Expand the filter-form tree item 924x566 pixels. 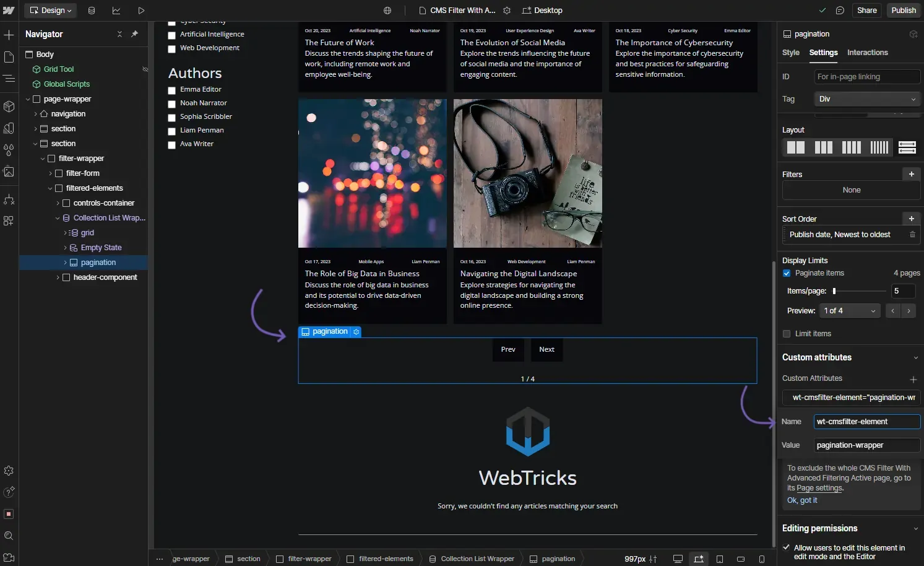50,173
